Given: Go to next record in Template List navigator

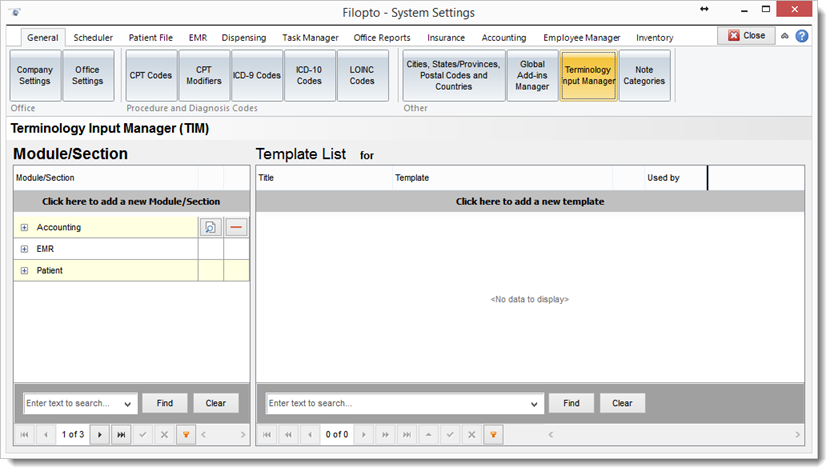Looking at the screenshot, I should coord(364,435).
